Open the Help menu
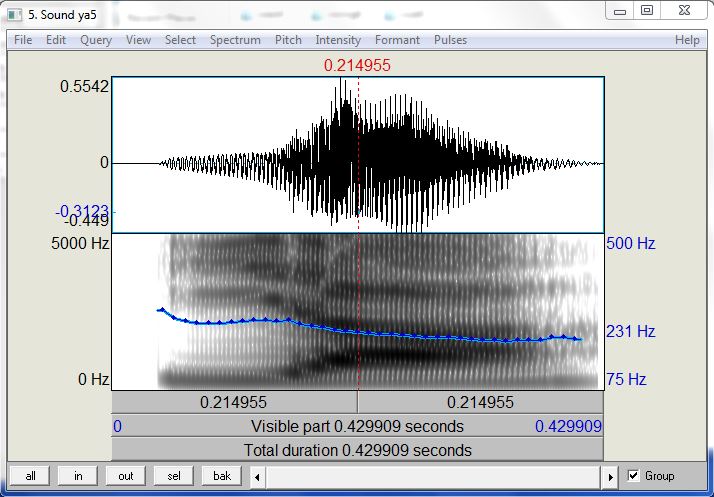 pyautogui.click(x=687, y=40)
